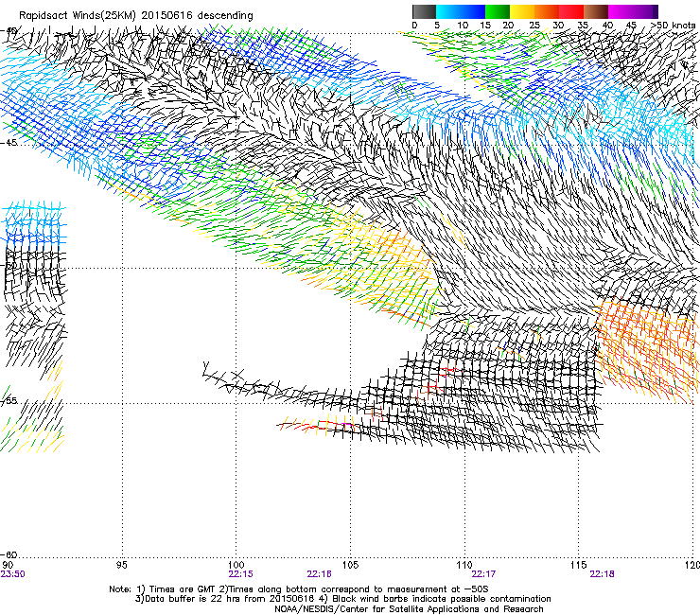Click the longitude label 100
Screen dimensions: 700x615
point(236,565)
